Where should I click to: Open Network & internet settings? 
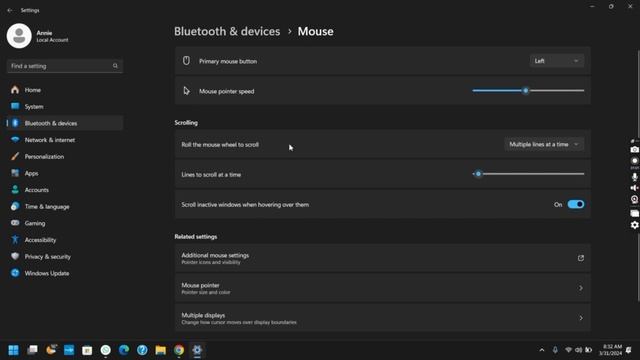pyautogui.click(x=64, y=140)
